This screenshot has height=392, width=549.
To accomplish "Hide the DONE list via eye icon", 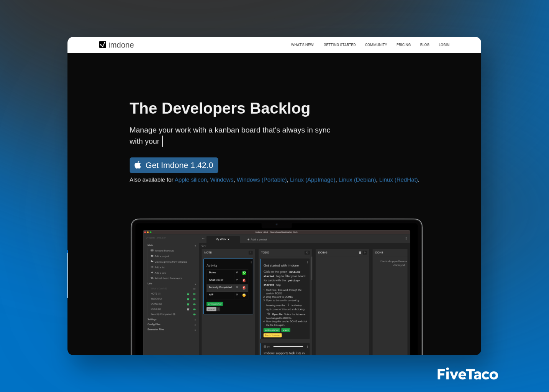I will [194, 309].
